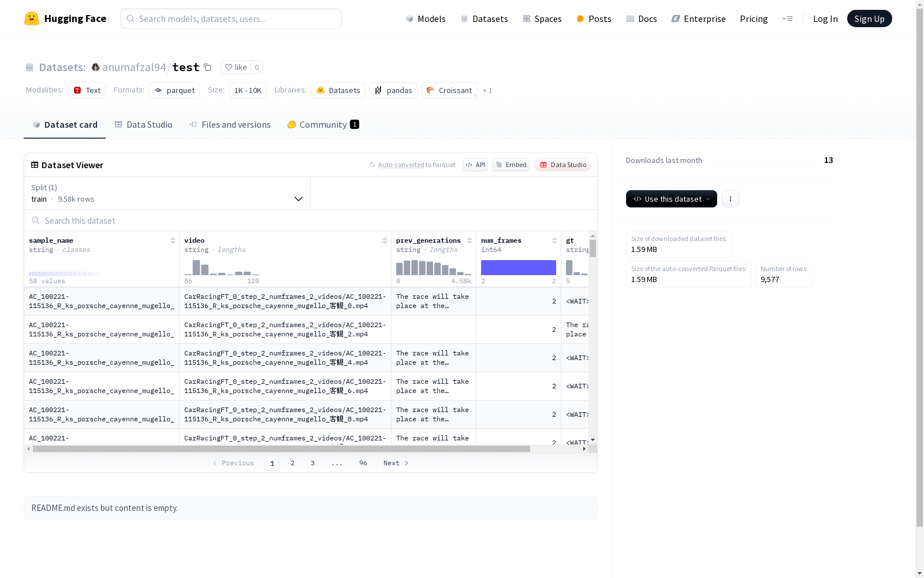Sort the sample_name column
This screenshot has height=578, width=924.
[x=173, y=240]
